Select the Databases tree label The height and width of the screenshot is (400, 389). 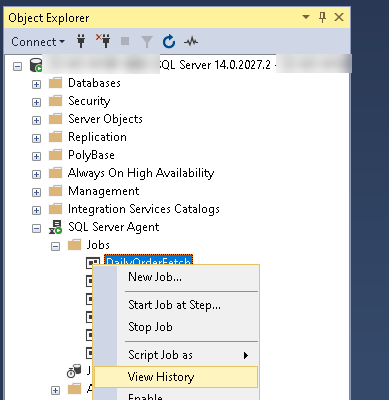click(94, 83)
